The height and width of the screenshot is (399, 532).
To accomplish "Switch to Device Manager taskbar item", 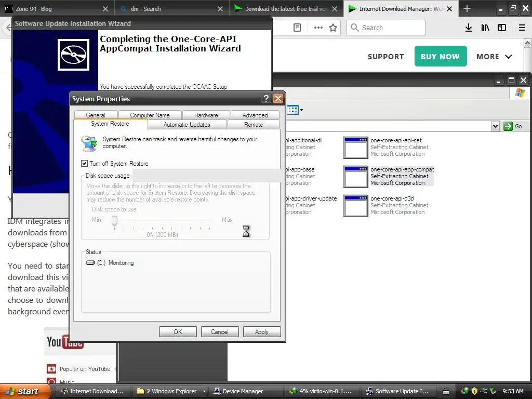I will pos(243,391).
